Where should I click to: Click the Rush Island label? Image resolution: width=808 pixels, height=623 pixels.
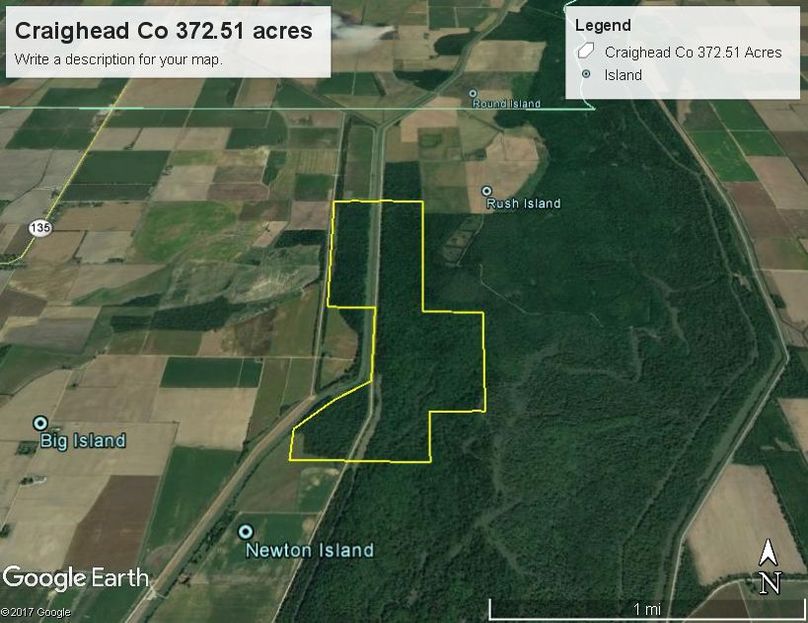pyautogui.click(x=524, y=204)
